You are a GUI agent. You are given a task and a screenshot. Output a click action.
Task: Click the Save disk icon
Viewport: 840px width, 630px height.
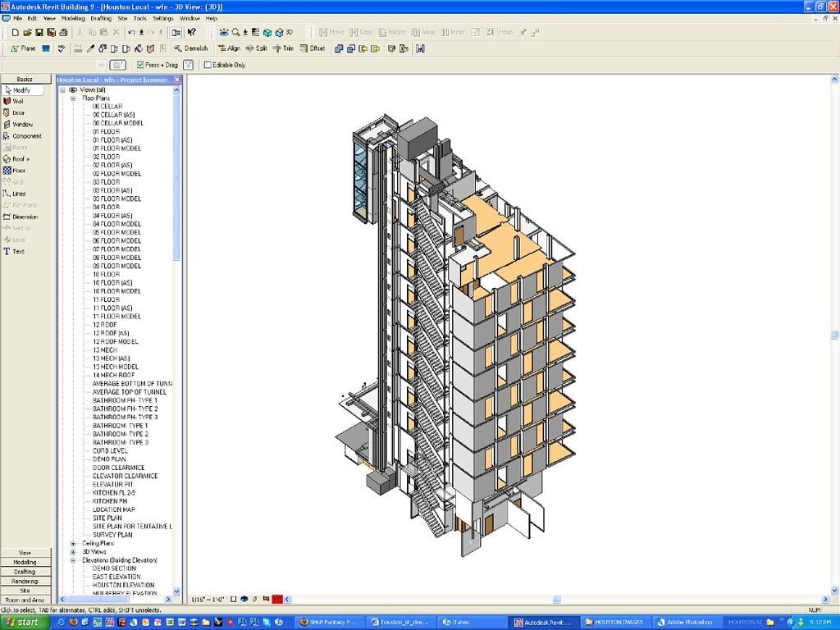tap(39, 33)
